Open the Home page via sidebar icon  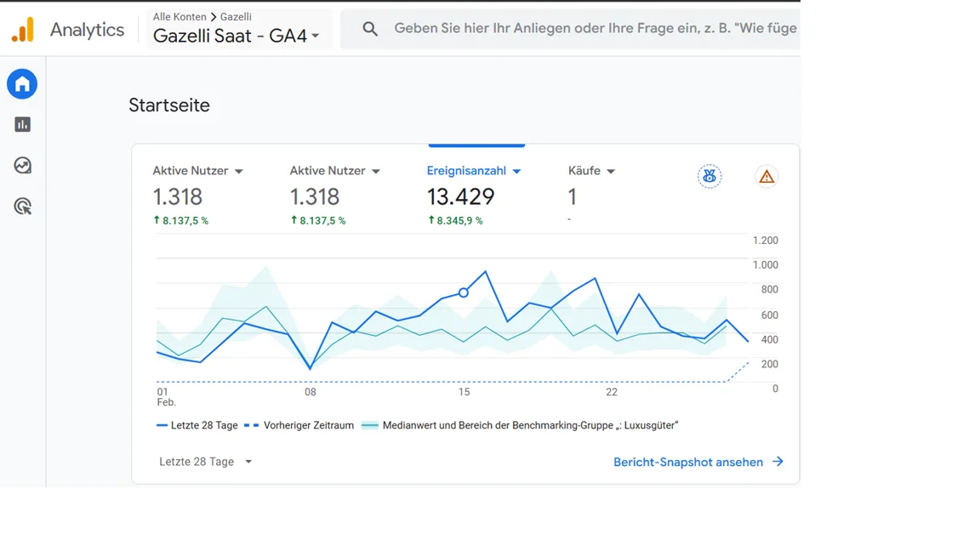coord(21,83)
